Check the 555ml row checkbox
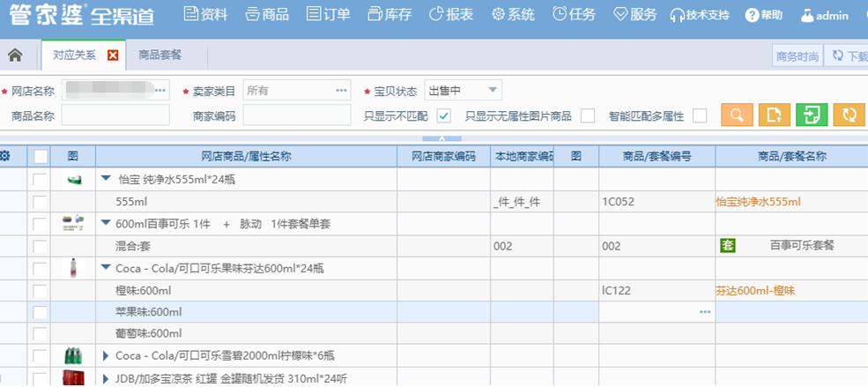Screen dimensions: 868x387 pos(40,202)
